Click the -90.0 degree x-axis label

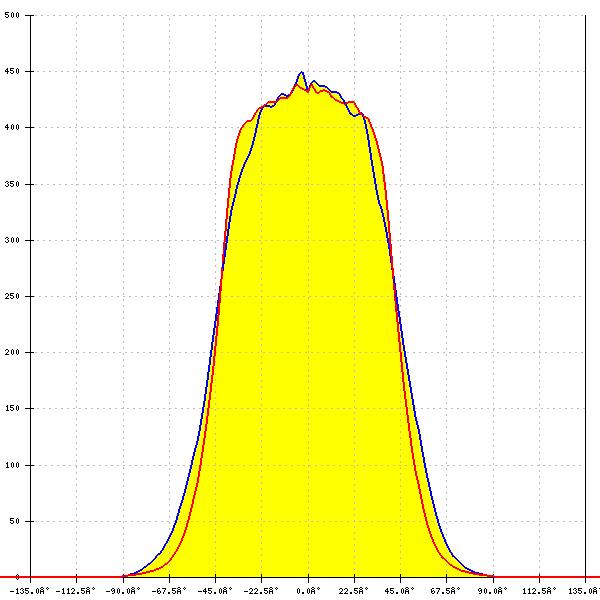(x=123, y=591)
